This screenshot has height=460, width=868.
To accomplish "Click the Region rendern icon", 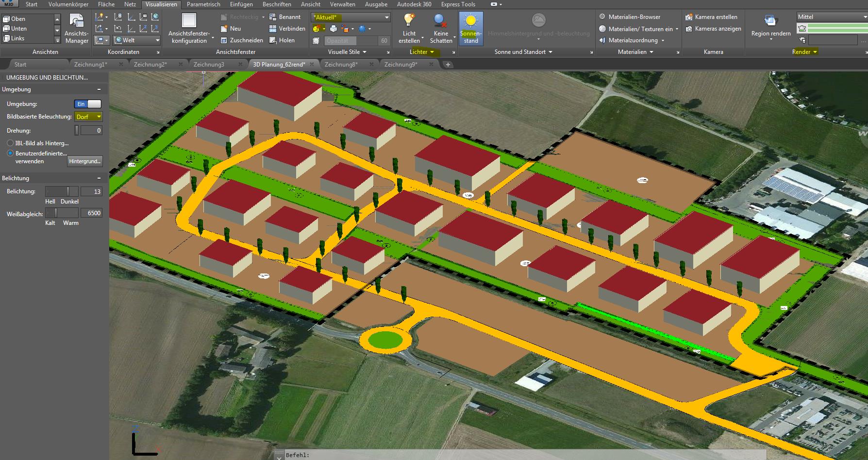I will click(770, 20).
